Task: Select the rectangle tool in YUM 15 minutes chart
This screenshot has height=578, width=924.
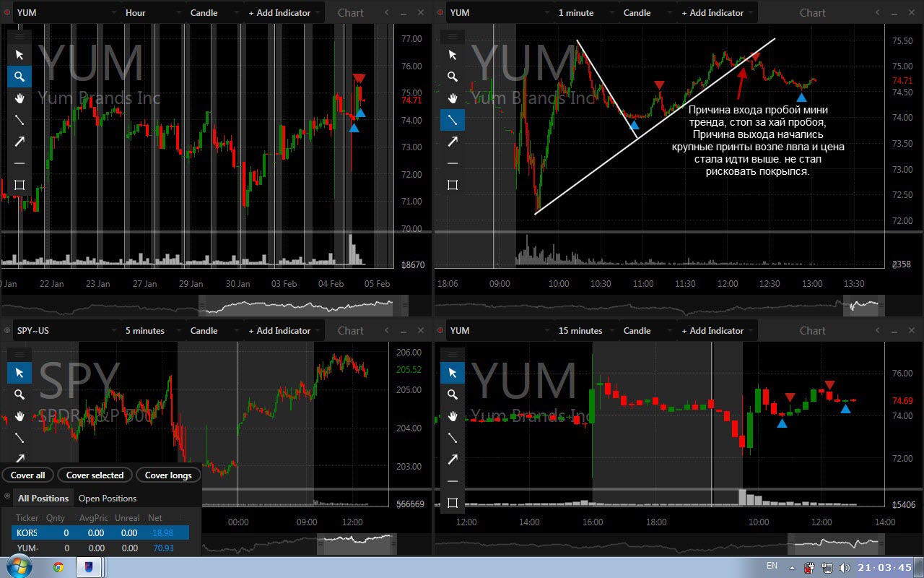Action: 453,503
